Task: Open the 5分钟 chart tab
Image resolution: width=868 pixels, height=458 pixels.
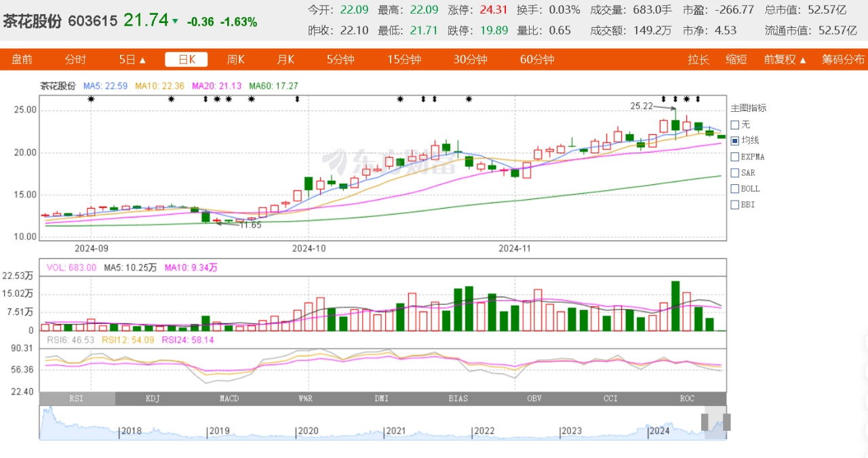Action: tap(340, 60)
